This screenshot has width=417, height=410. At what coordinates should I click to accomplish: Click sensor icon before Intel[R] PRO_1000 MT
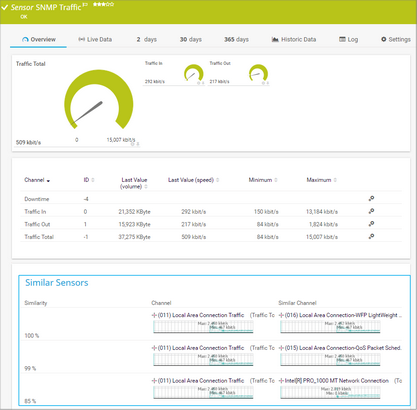tap(281, 380)
